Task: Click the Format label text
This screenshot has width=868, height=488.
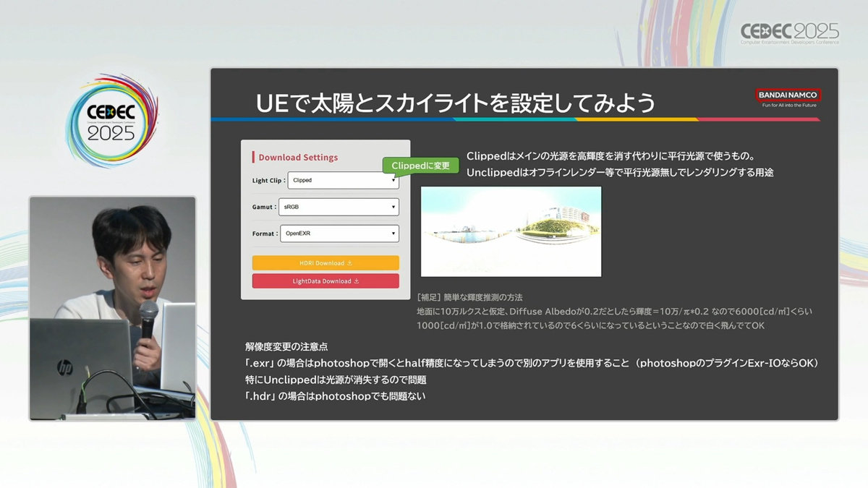Action: pyautogui.click(x=264, y=234)
